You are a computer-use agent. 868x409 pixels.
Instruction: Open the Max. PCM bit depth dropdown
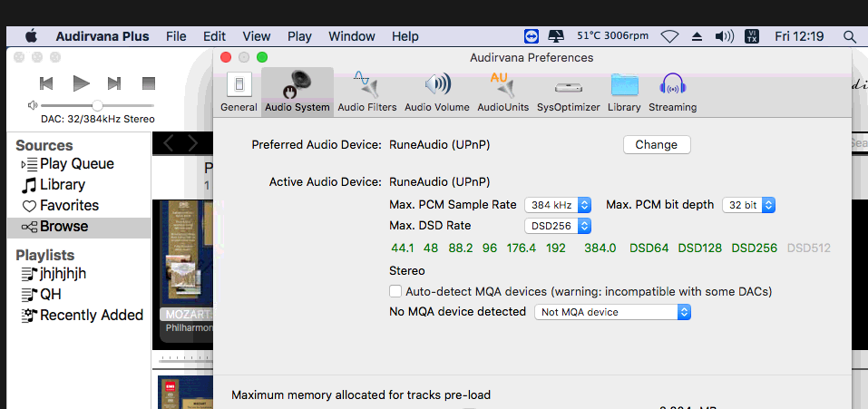pyautogui.click(x=748, y=205)
